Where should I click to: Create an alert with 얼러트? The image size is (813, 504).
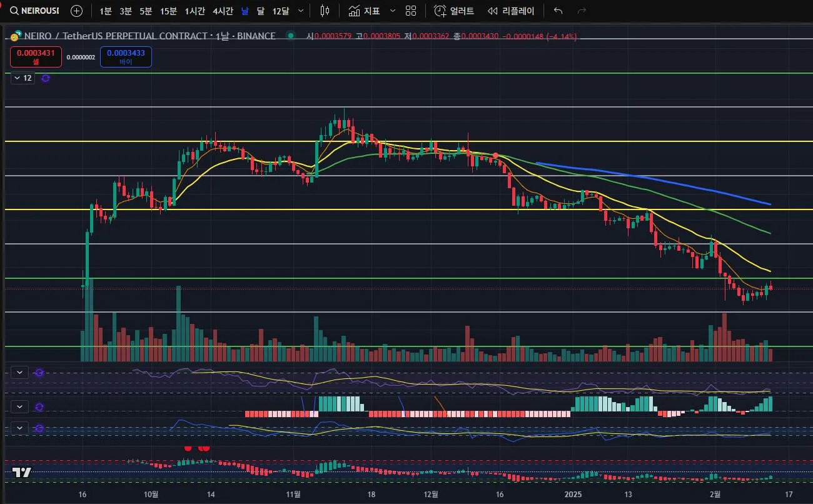(454, 11)
